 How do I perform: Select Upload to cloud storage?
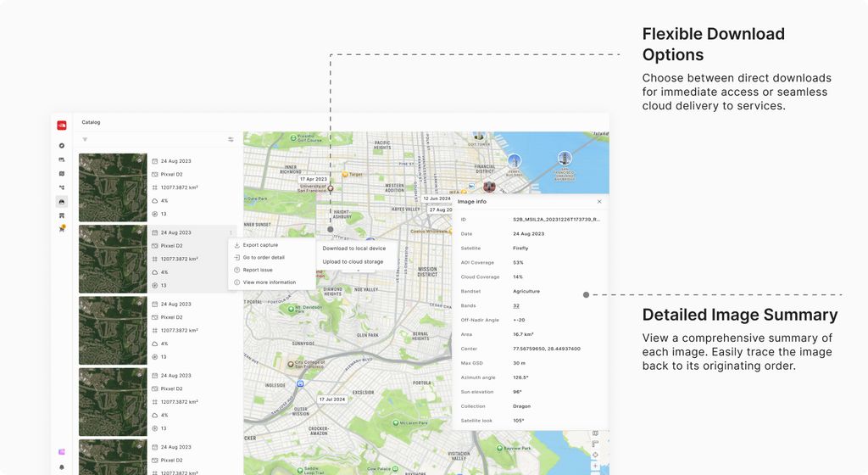[353, 262]
